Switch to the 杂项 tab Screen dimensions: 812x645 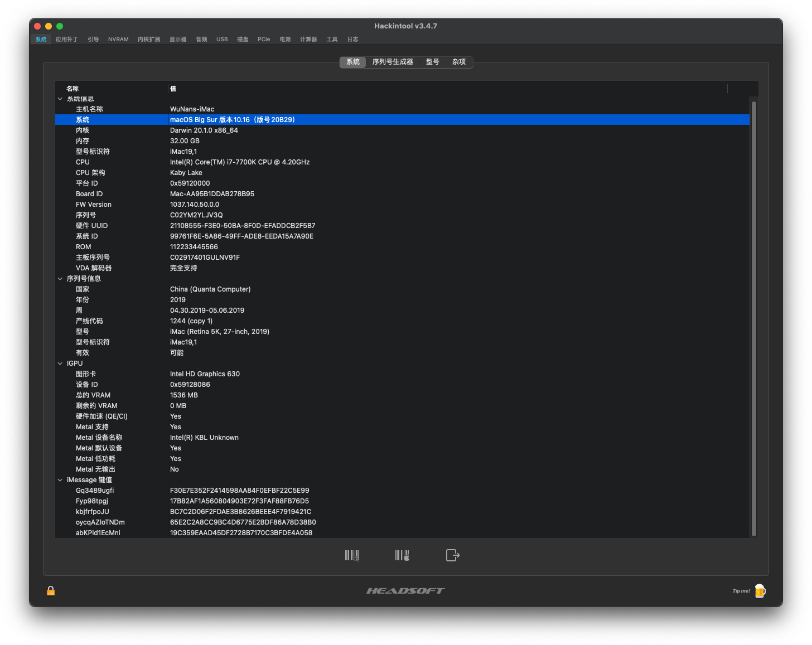point(459,62)
